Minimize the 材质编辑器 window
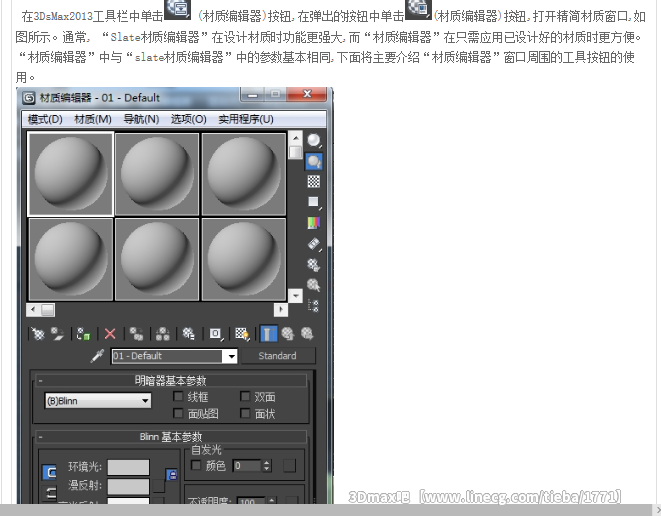The image size is (661, 516). point(253,94)
